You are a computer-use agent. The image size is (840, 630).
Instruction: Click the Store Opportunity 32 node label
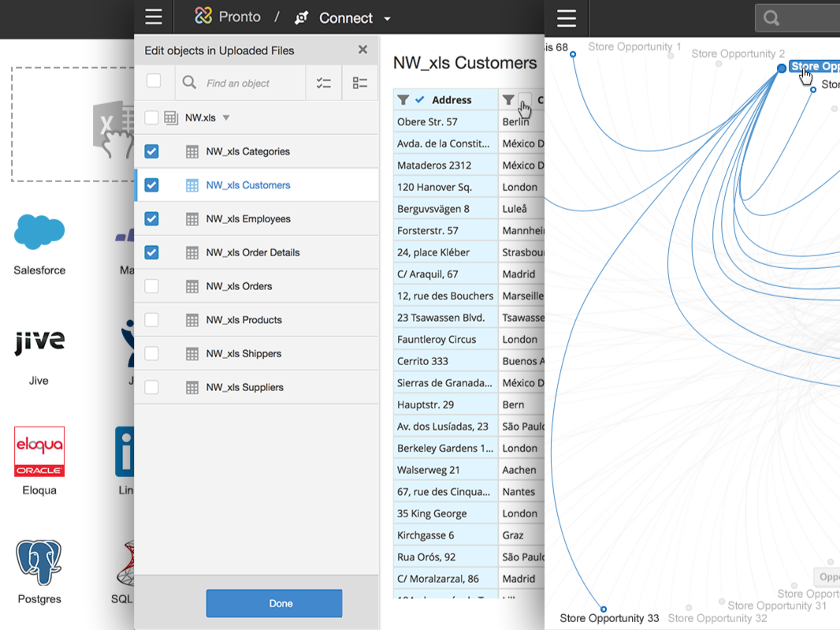click(717, 618)
